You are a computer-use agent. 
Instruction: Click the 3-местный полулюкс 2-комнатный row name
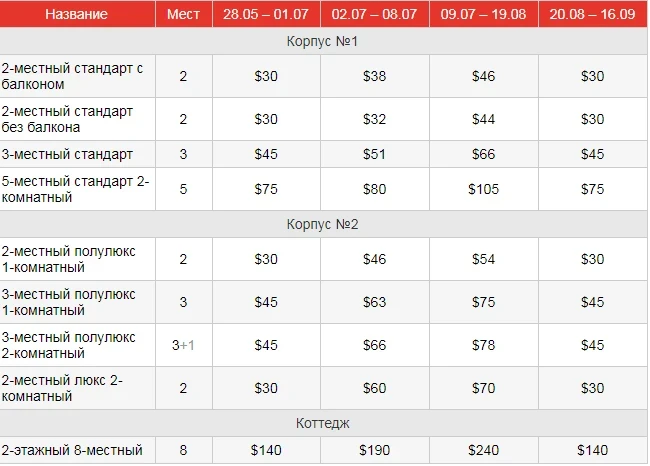[x=68, y=345]
